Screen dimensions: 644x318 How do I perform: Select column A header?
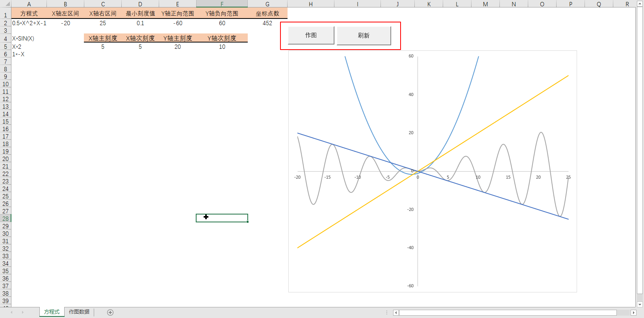(x=29, y=4)
